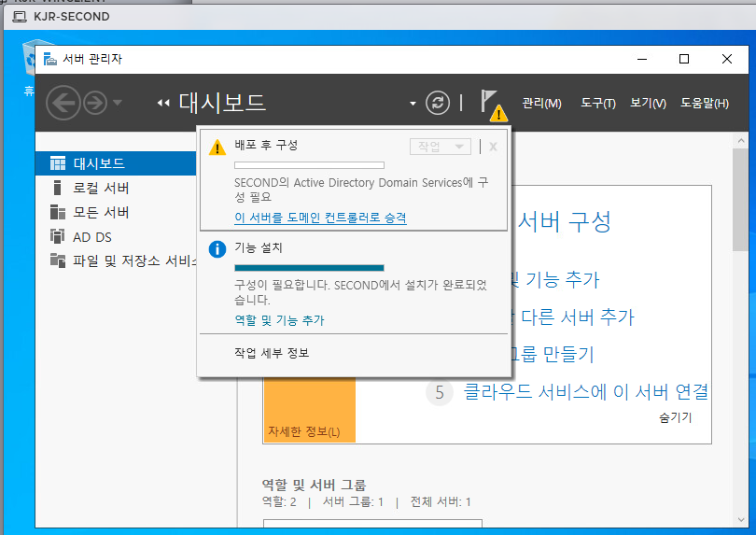Image resolution: width=756 pixels, height=535 pixels.
Task: Minimize the 서버 관리자 window
Action: tap(642, 60)
